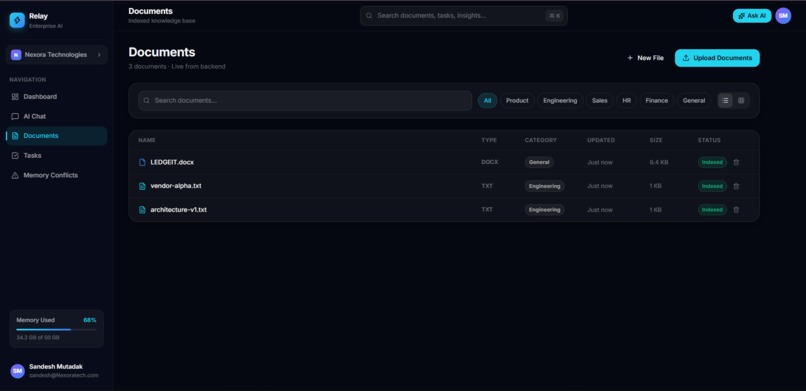Click the Nexora Technologies 'N' badge icon
This screenshot has height=391, width=806.
(x=16, y=55)
